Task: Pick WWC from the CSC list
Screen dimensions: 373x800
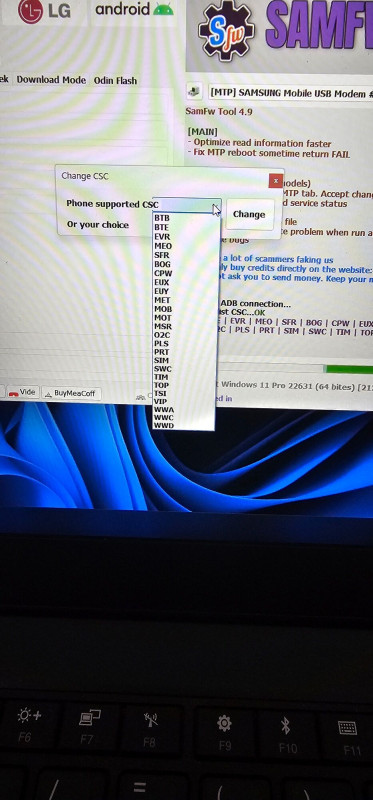Action: tap(164, 417)
